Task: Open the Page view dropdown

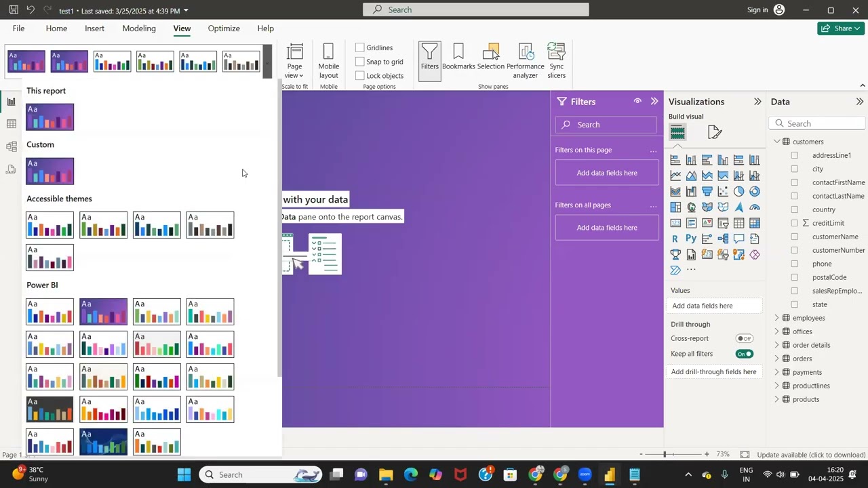Action: 294,61
